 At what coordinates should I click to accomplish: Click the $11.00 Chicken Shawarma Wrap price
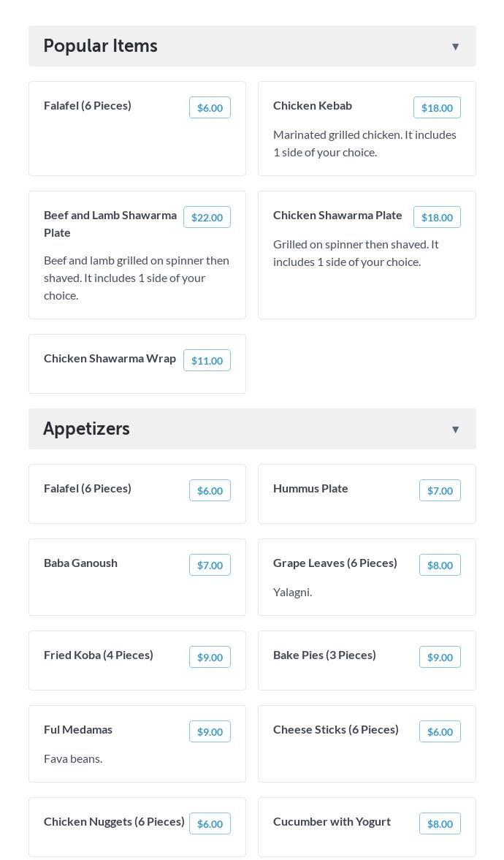pos(207,360)
